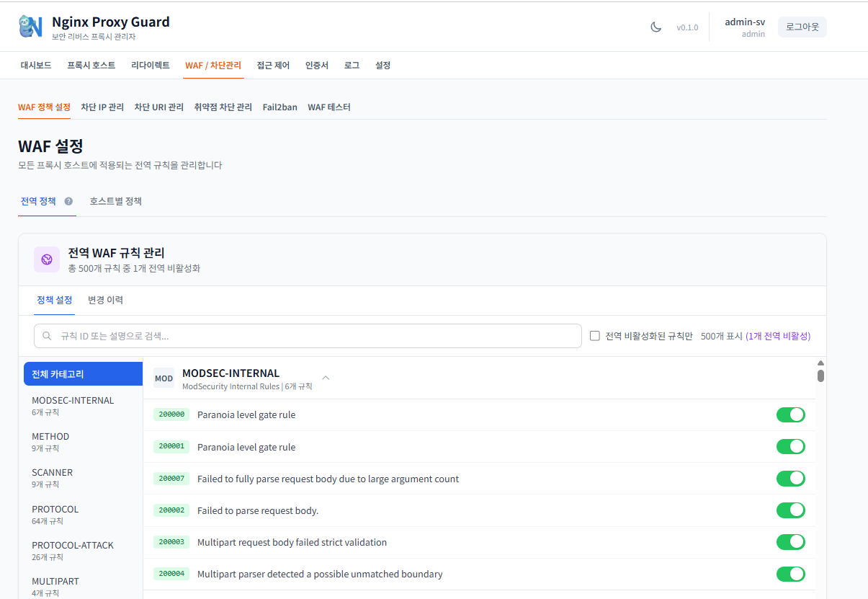Screen dimensions: 868x599
Task: Check the 전역 비활성화된 규칙만 filter checkbox
Action: coord(594,335)
